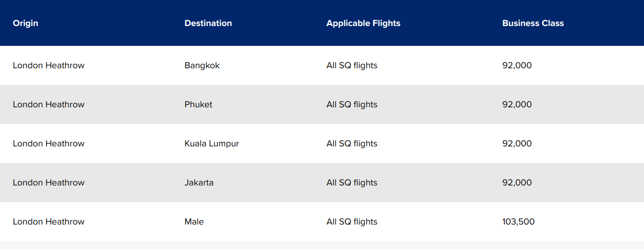Image resolution: width=644 pixels, height=249 pixels.
Task: Click All SQ flights in Jakarta row
Action: point(352,183)
